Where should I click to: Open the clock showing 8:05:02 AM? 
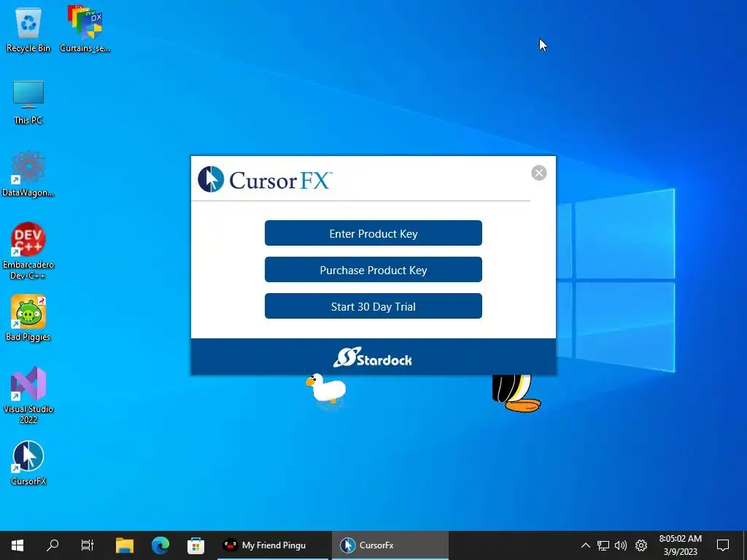[x=681, y=545]
